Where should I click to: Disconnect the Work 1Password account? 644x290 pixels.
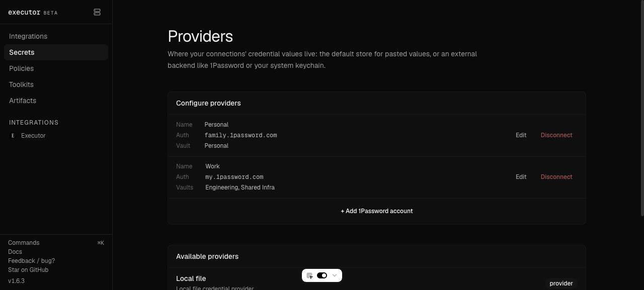pos(556,177)
